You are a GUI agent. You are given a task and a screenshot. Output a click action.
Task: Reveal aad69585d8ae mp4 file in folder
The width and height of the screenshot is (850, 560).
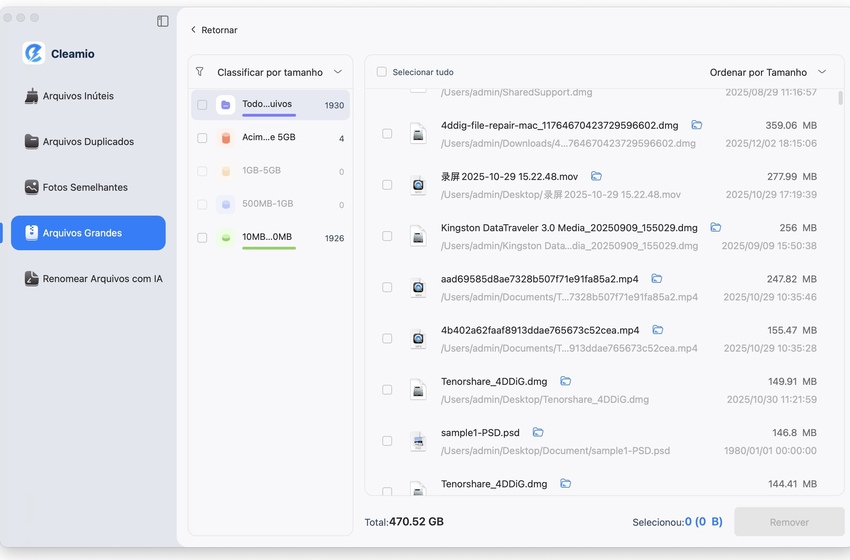point(657,279)
